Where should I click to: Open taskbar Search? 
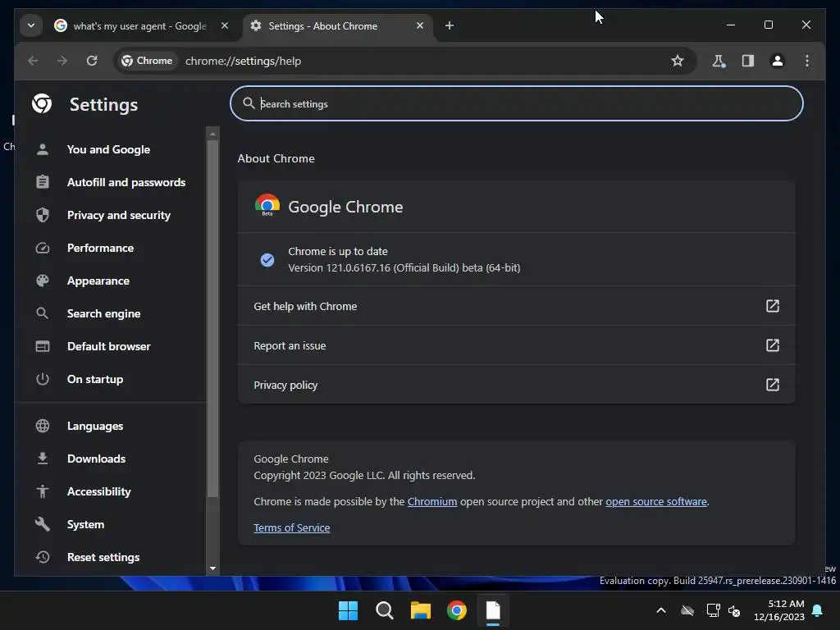pos(385,610)
